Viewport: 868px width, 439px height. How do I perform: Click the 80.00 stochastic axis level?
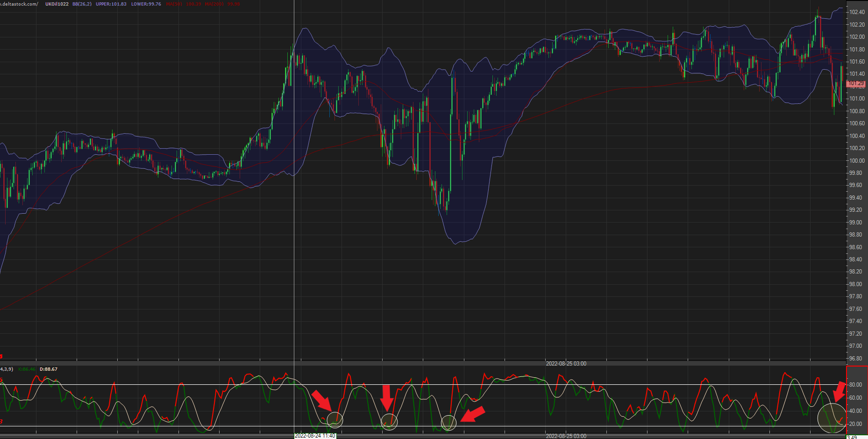coord(856,385)
